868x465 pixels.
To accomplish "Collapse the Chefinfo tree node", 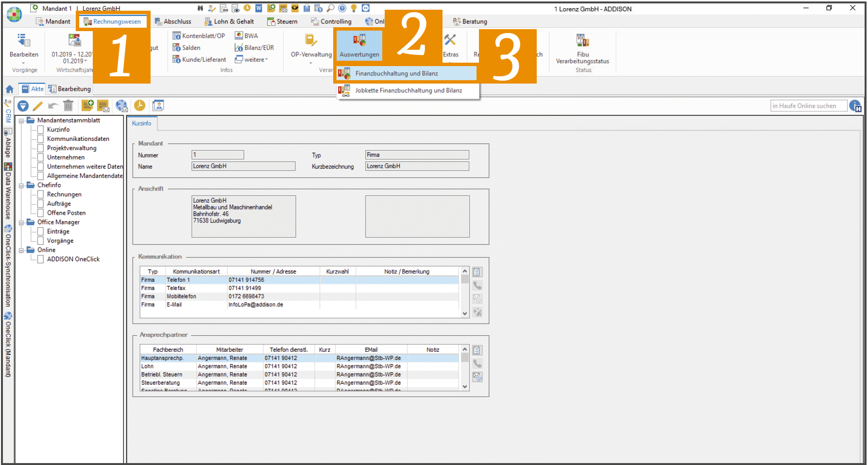I will click(21, 185).
